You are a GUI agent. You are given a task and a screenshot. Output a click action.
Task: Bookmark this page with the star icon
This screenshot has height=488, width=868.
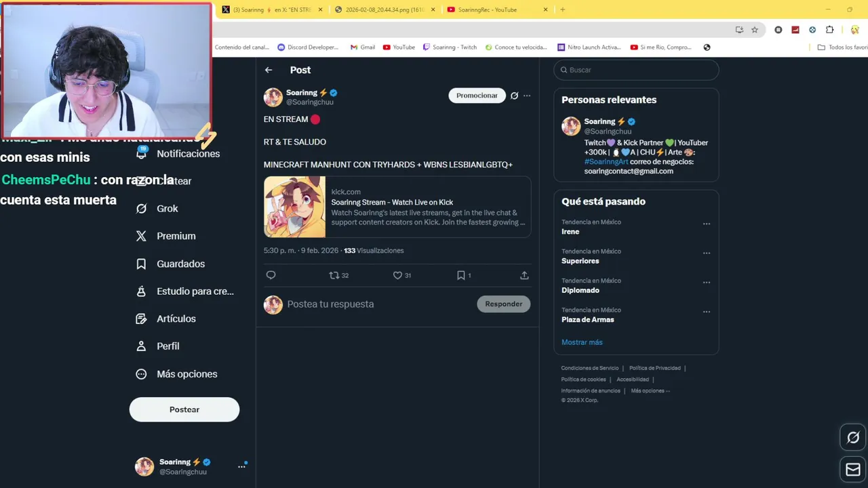[755, 30]
